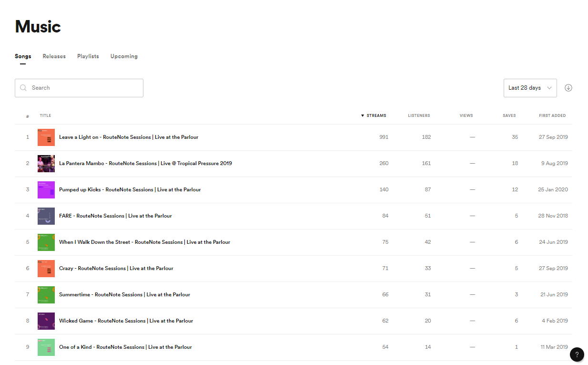Click the search magnifier icon
The height and width of the screenshot is (365, 588).
[x=23, y=88]
